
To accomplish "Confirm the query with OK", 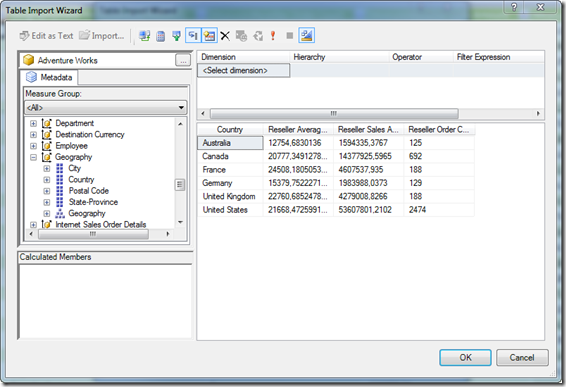I will [465, 358].
